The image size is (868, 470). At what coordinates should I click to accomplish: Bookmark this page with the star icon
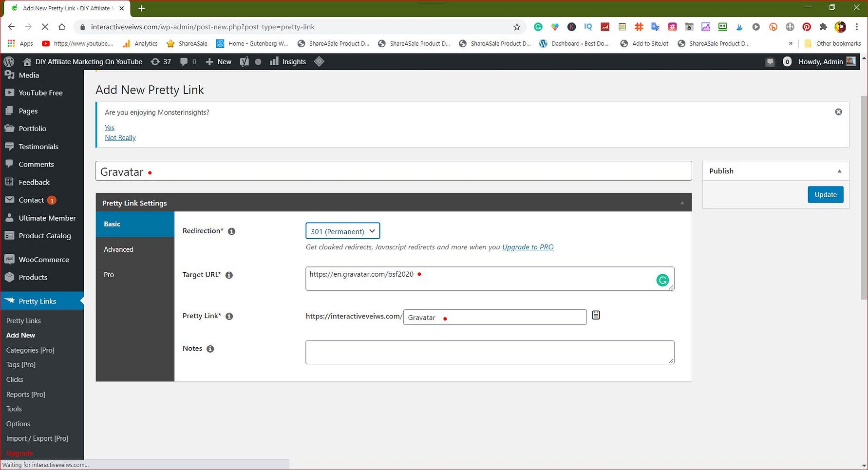(517, 27)
